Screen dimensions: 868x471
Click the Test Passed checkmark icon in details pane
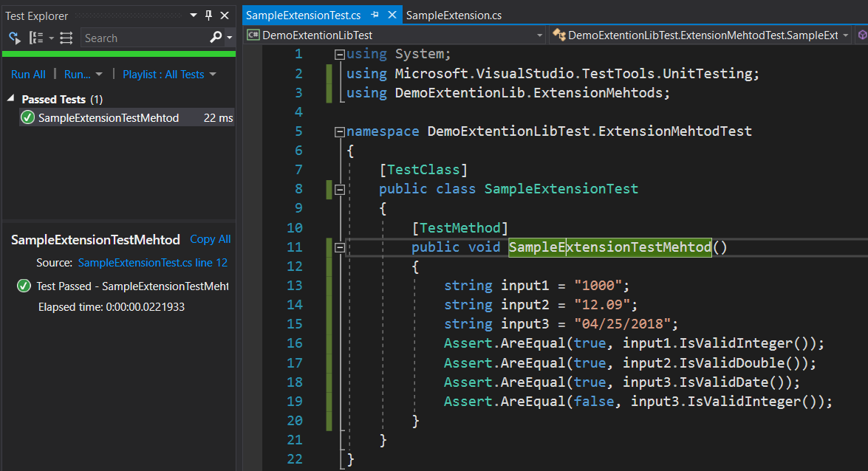pos(22,287)
